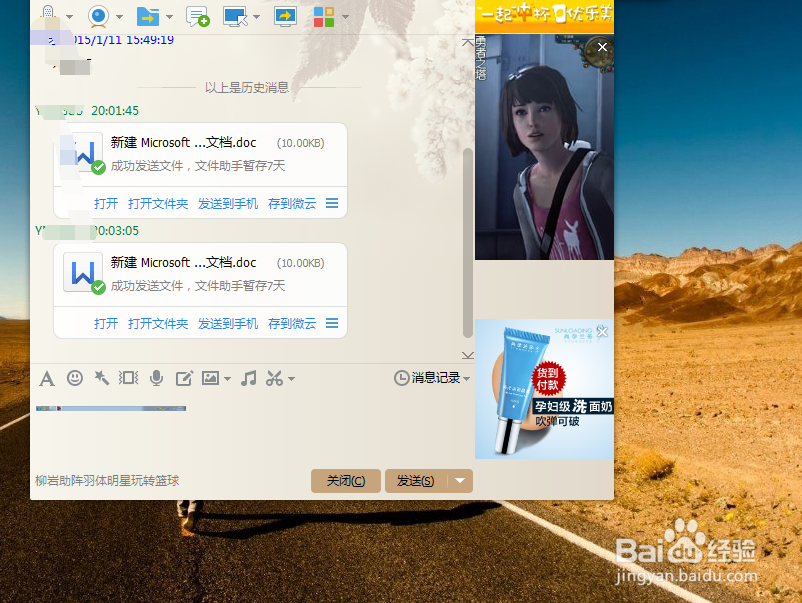Send a window shake
802x603 pixels.
click(x=128, y=378)
